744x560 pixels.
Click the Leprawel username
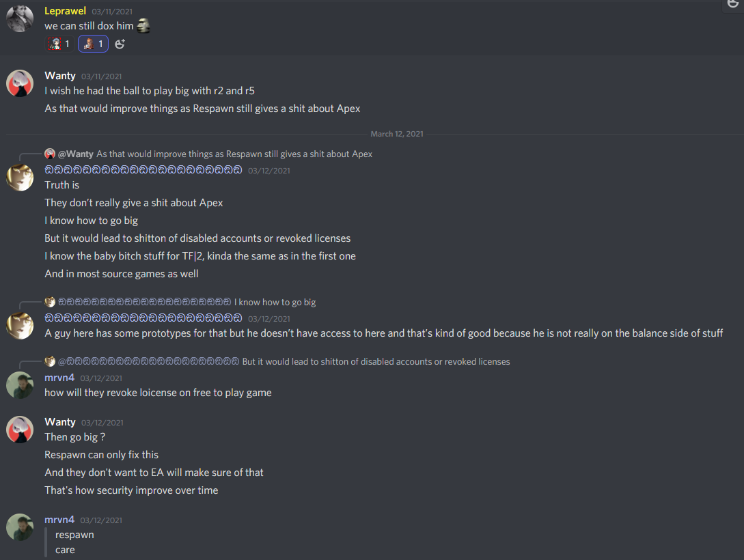[x=66, y=11]
